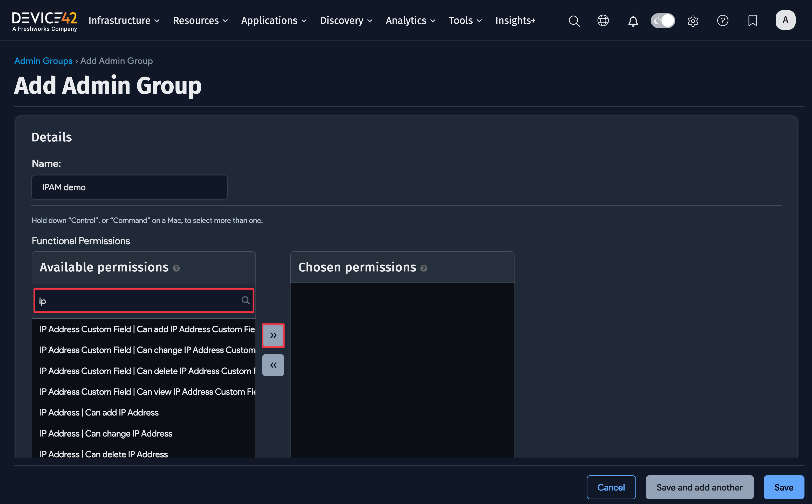Click the Chosen permissions help tooltip

click(424, 268)
